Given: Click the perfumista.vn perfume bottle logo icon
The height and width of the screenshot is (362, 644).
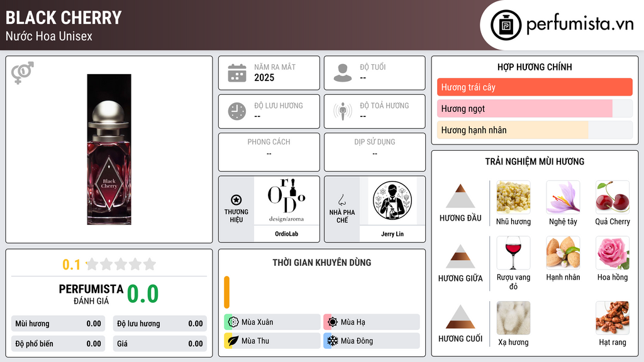Looking at the screenshot, I should (x=506, y=25).
